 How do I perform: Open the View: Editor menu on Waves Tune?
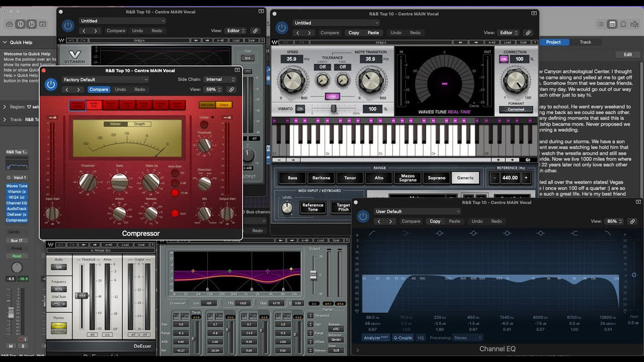coord(507,33)
